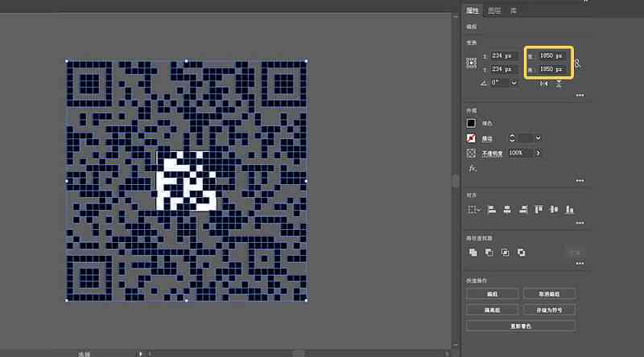Click the canvas vertical scrollbar thumb

456,181
